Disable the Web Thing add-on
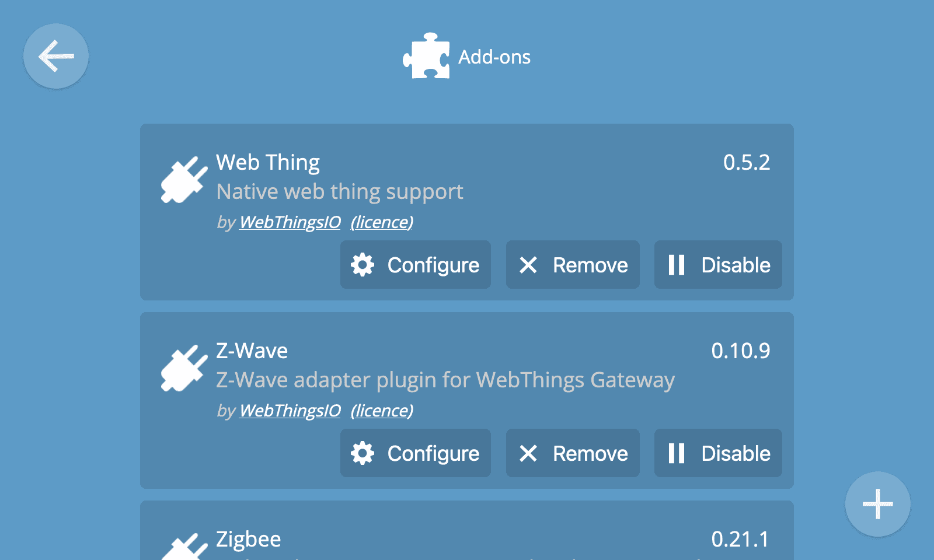Viewport: 934px width, 560px height. 718,265
